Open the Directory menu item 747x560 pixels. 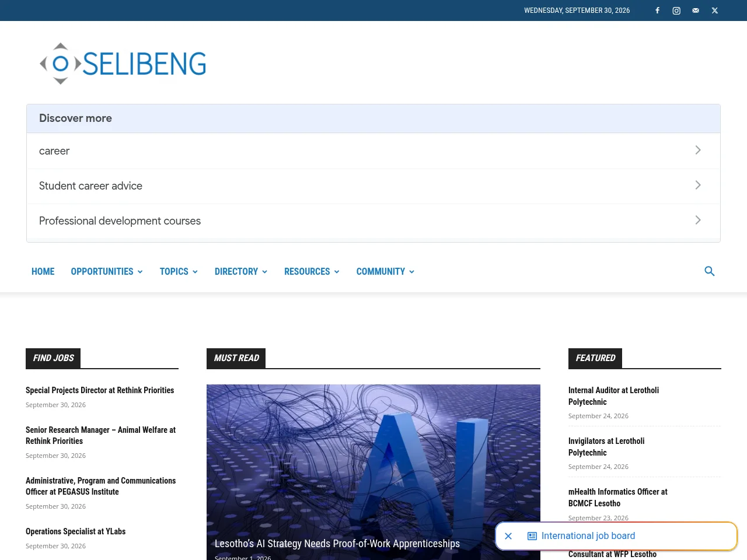(x=236, y=271)
